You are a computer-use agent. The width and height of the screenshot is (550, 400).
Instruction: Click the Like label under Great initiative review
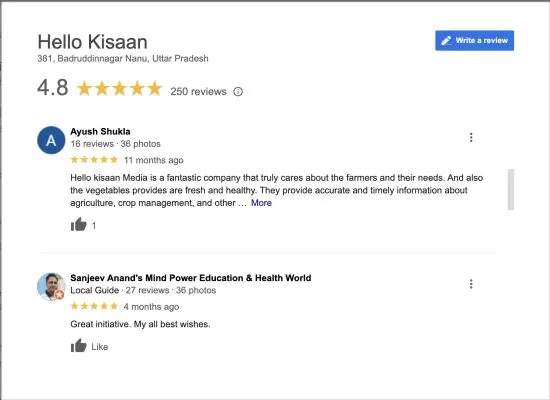click(100, 347)
